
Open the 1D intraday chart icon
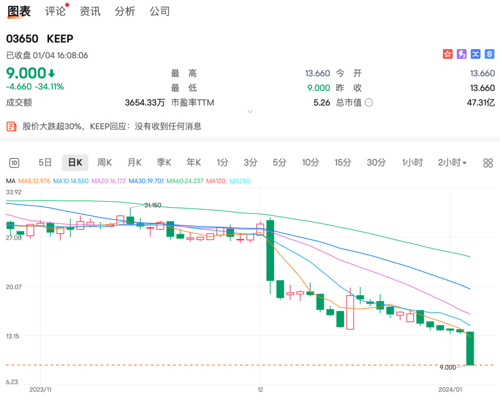[x=14, y=163]
